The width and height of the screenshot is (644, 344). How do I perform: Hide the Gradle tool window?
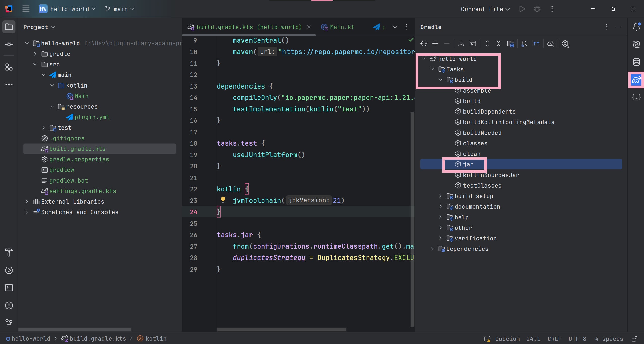[x=618, y=27]
